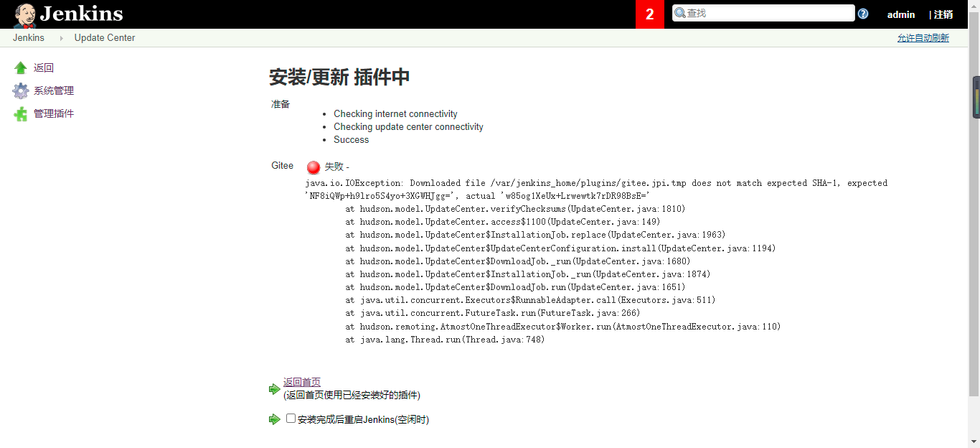Select the green back arrow icon
The height and width of the screenshot is (448, 980).
coord(19,67)
